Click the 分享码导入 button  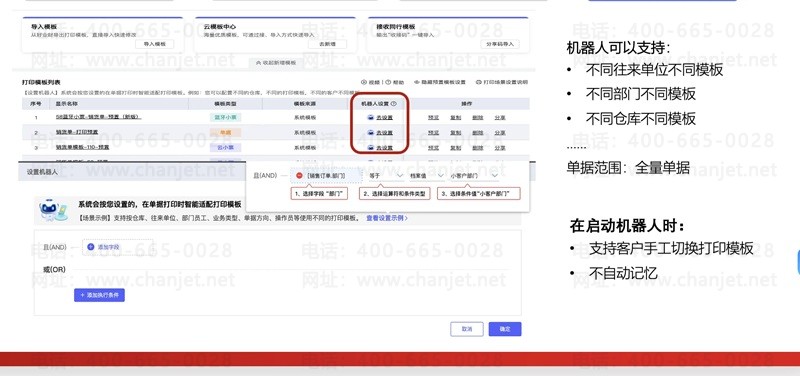coord(500,44)
